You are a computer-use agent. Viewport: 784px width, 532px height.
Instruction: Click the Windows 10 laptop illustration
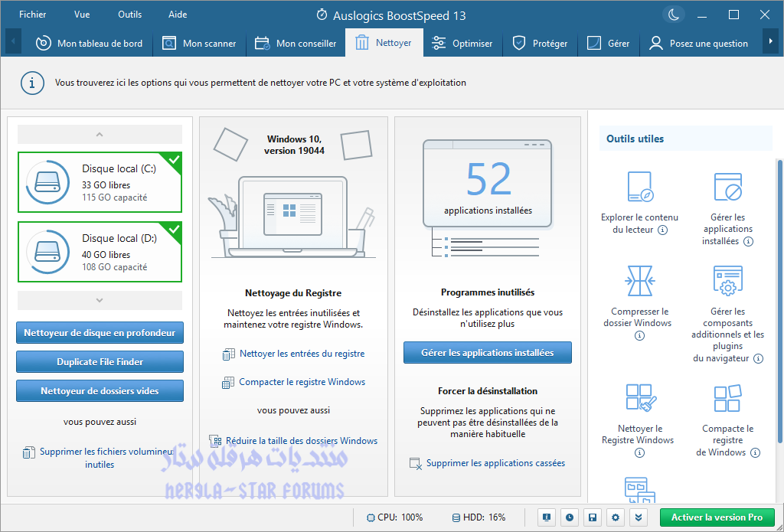tap(292, 216)
